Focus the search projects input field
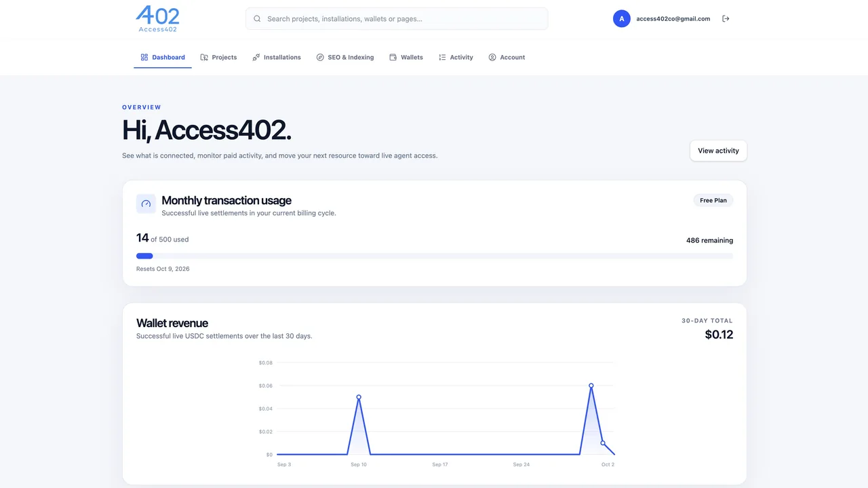This screenshot has width=868, height=488. click(x=397, y=19)
